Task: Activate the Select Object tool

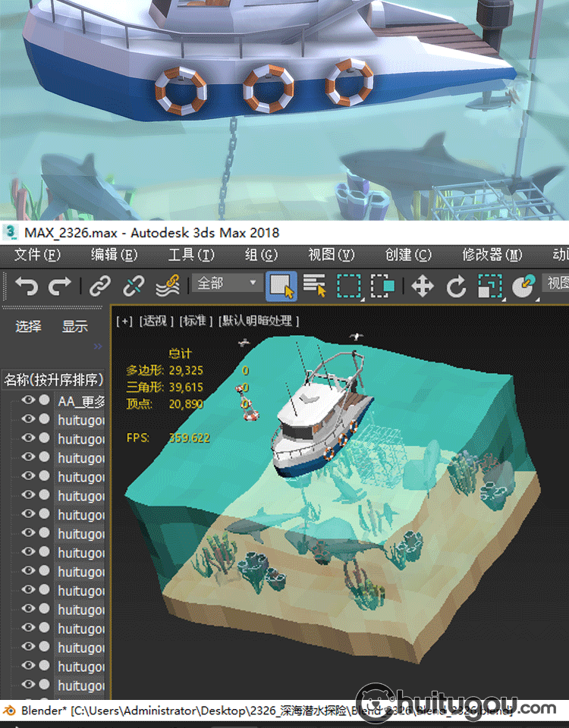Action: click(x=281, y=286)
